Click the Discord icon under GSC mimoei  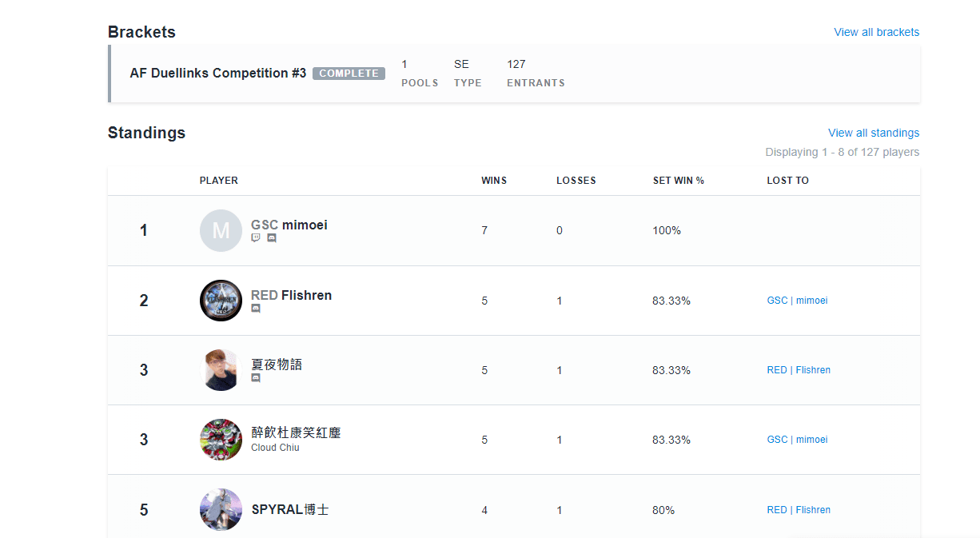272,238
